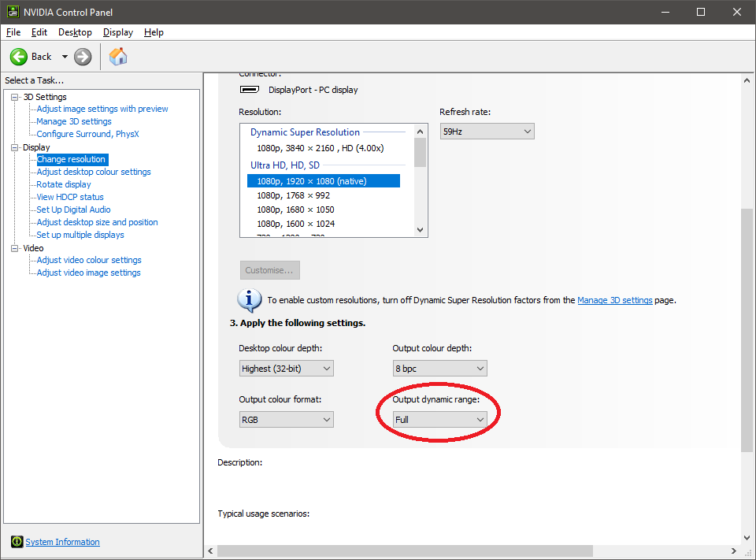Open the Back history dropdown arrow
Screen dimensions: 756x560
pyautogui.click(x=65, y=57)
